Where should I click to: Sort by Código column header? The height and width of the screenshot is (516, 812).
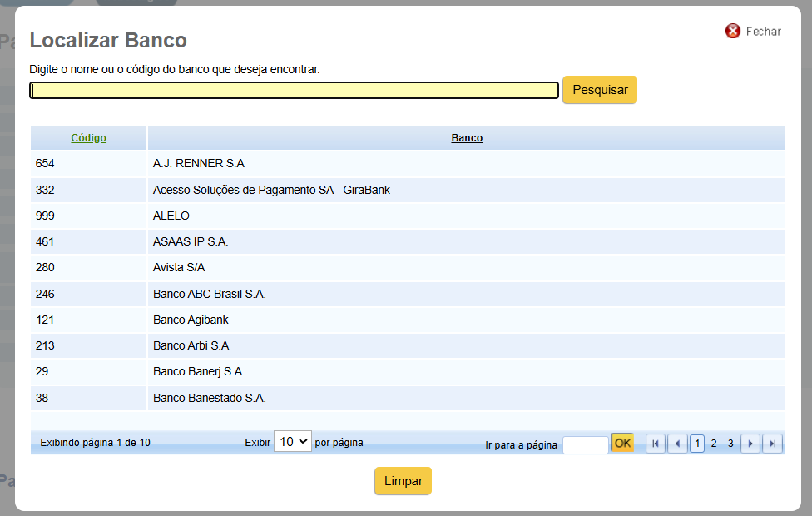(88, 138)
